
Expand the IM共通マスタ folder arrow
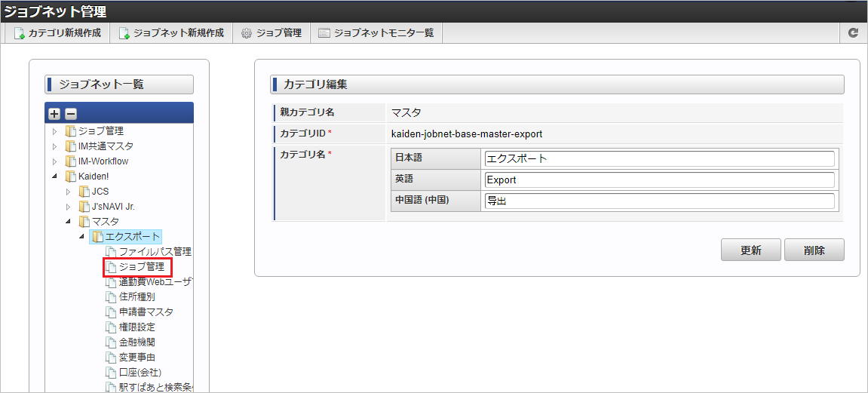pyautogui.click(x=54, y=146)
